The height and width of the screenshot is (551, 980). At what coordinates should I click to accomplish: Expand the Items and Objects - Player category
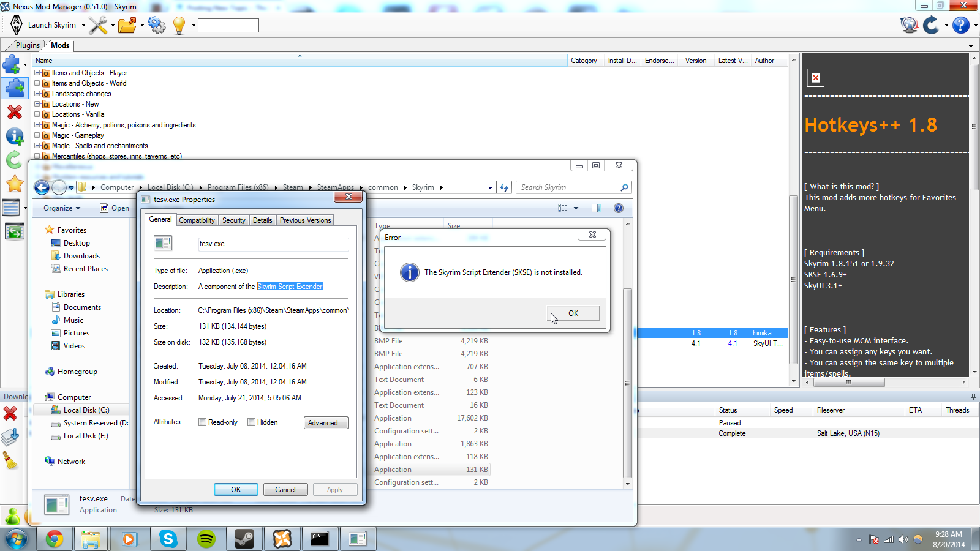[x=37, y=73]
